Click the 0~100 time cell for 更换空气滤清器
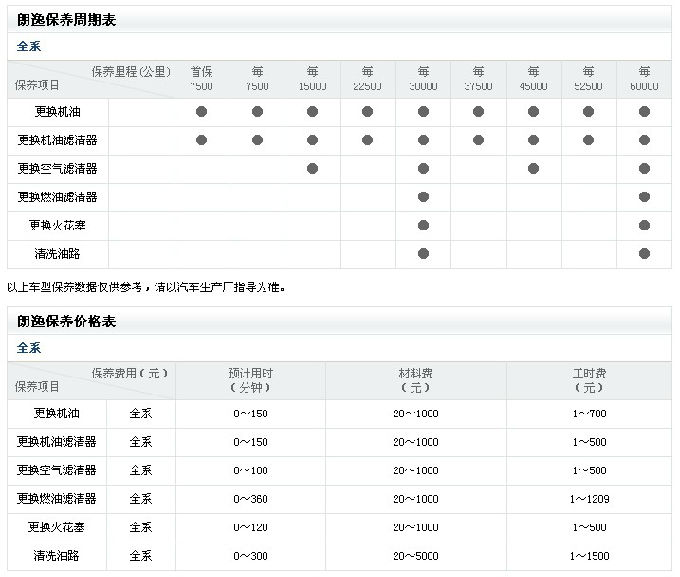Viewport: 680px width, 577px height. 250,471
